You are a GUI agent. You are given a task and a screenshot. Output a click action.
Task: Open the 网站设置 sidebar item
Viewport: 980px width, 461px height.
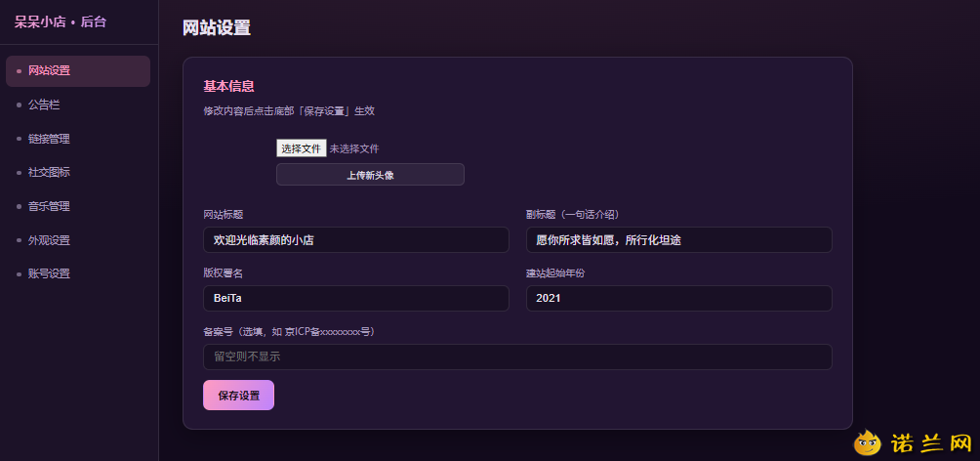point(78,70)
